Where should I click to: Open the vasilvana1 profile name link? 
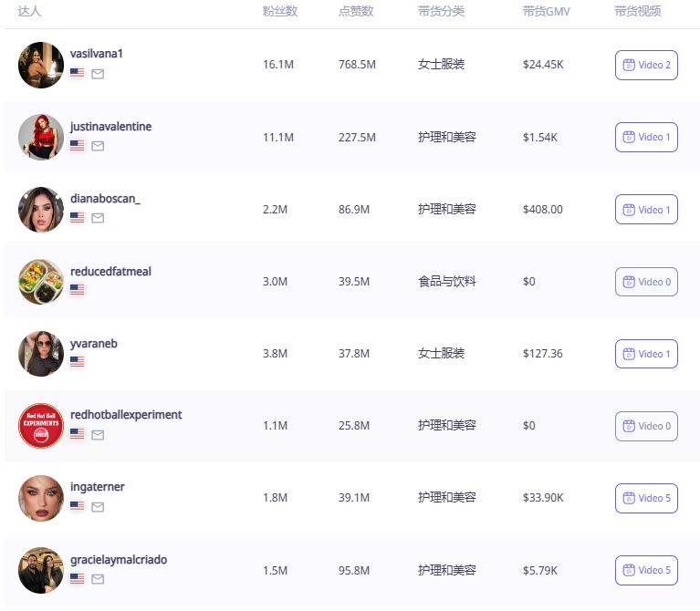(97, 54)
